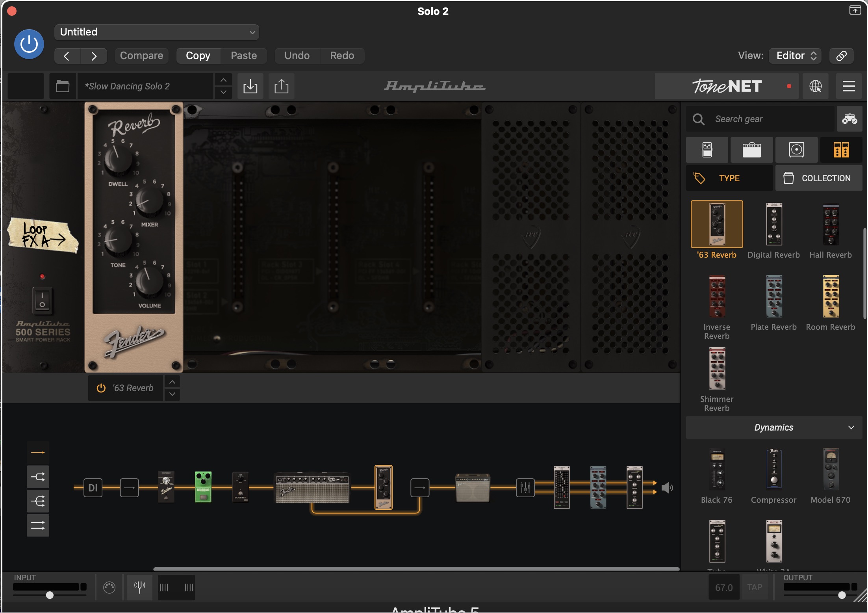
Task: Open the preset browser folder icon
Action: coord(63,86)
